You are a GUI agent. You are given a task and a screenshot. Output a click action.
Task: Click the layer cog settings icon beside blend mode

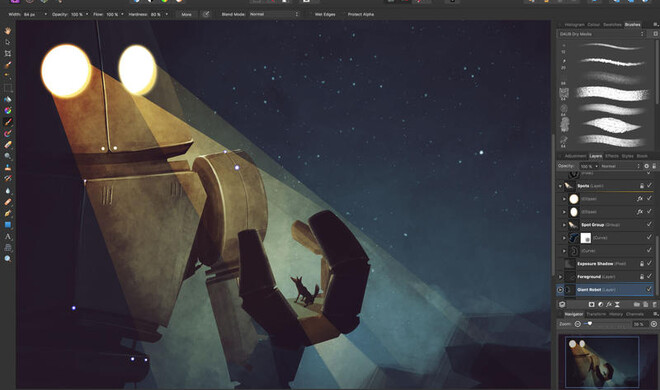[647, 166]
